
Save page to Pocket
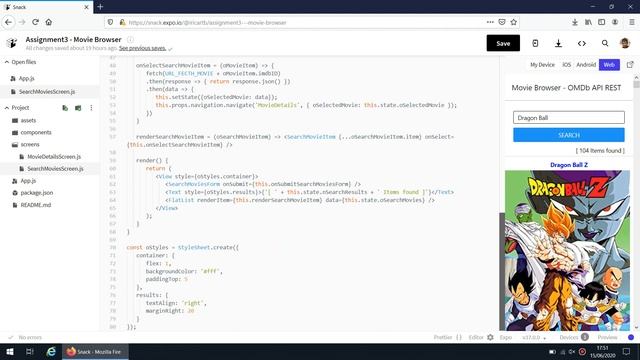(502, 22)
